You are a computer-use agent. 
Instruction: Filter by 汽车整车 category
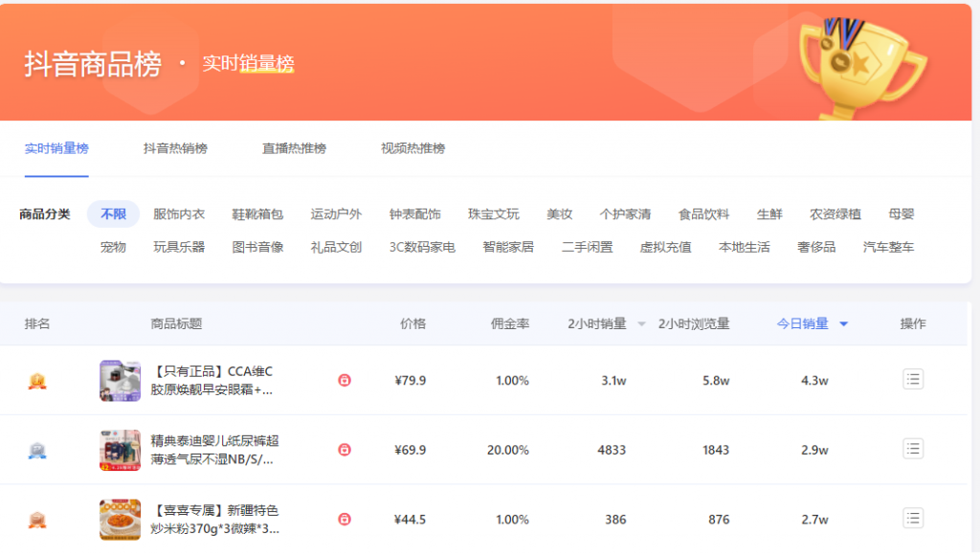(888, 248)
